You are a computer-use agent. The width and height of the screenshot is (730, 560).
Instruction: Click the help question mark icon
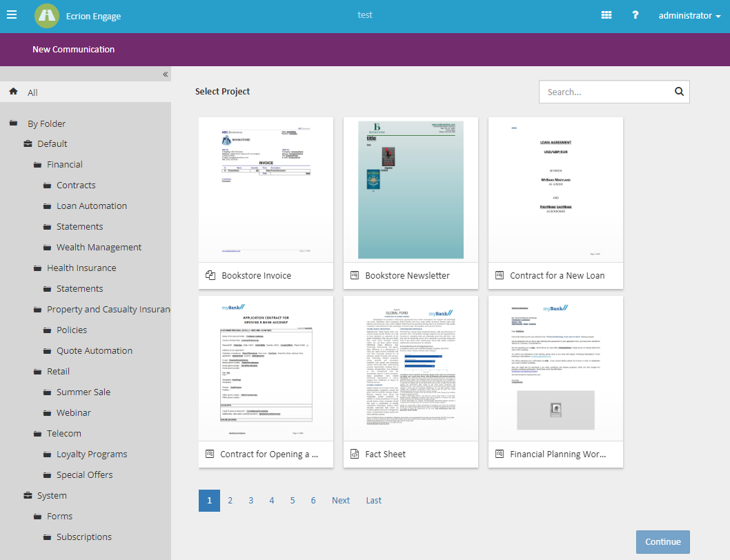(635, 14)
